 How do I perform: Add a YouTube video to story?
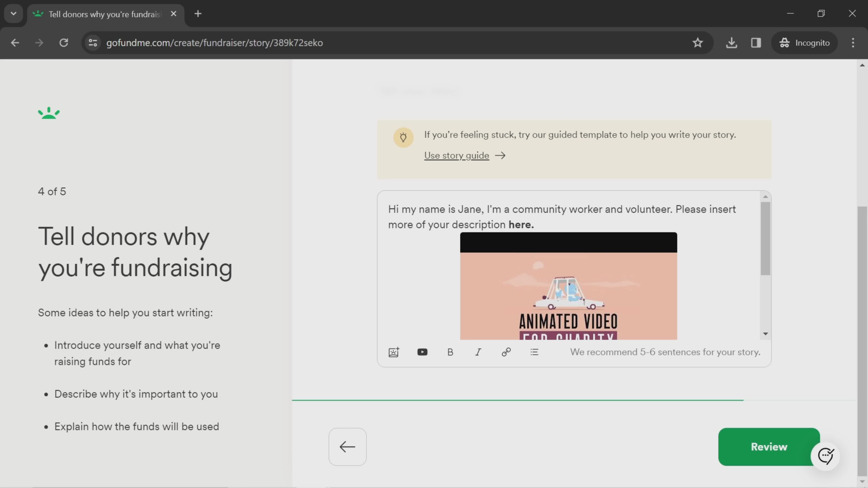[x=422, y=352]
